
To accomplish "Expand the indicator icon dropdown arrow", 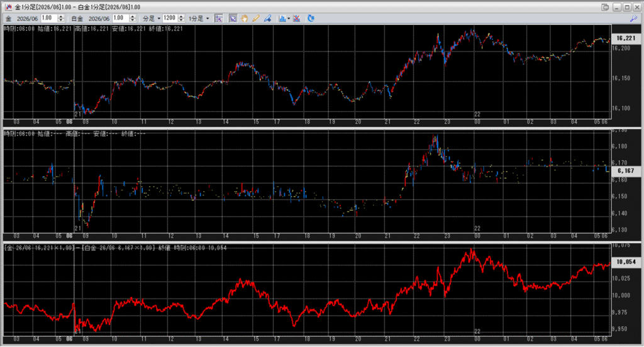I will (x=289, y=18).
